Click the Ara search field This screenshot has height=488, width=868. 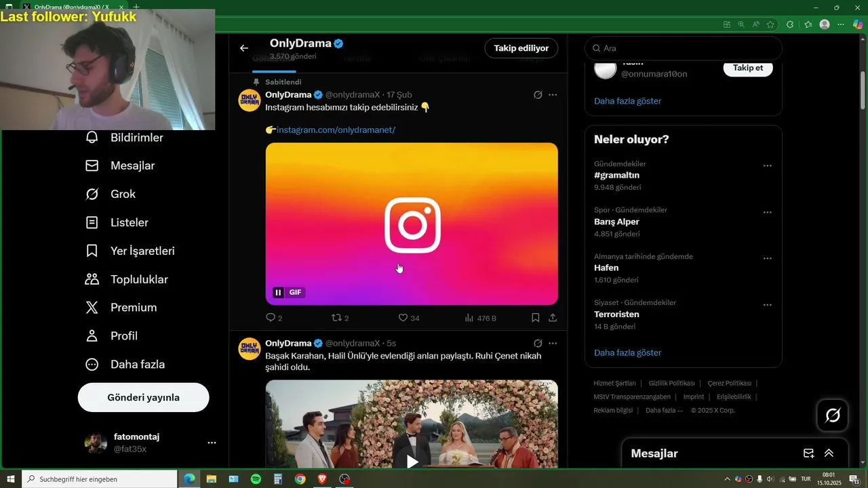point(684,48)
